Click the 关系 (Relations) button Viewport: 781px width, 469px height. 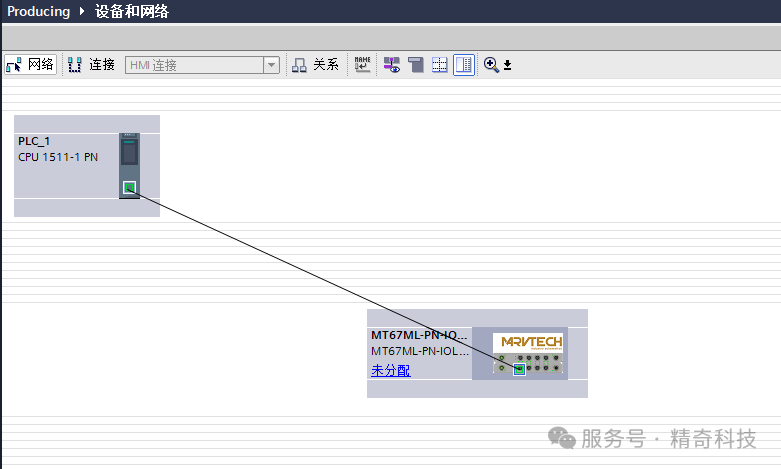[x=315, y=65]
